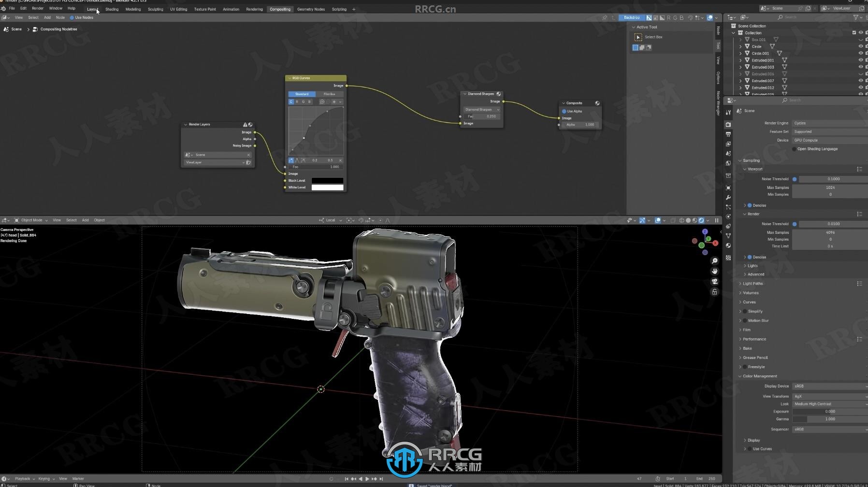The height and width of the screenshot is (487, 868).
Task: Toggle Viewport Denoise checkbox
Action: 750,205
